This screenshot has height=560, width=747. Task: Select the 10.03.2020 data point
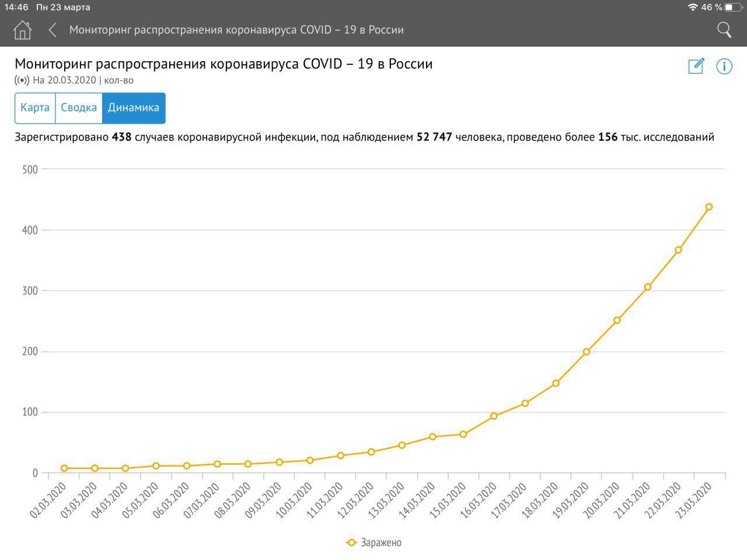(x=310, y=460)
